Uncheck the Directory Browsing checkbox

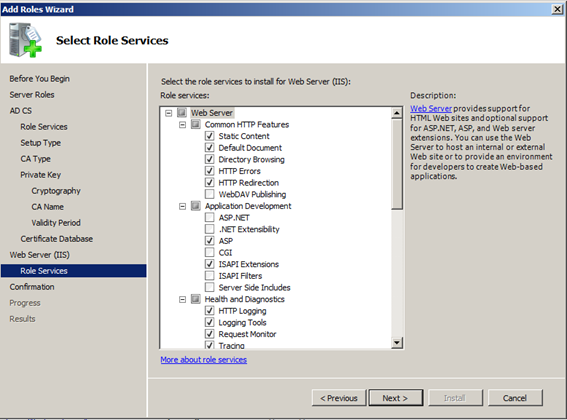pyautogui.click(x=209, y=159)
